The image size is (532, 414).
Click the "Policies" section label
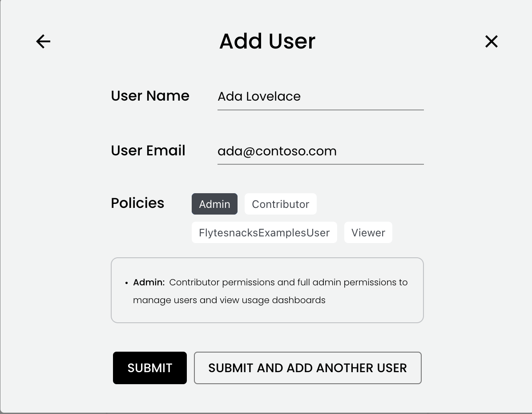click(137, 203)
